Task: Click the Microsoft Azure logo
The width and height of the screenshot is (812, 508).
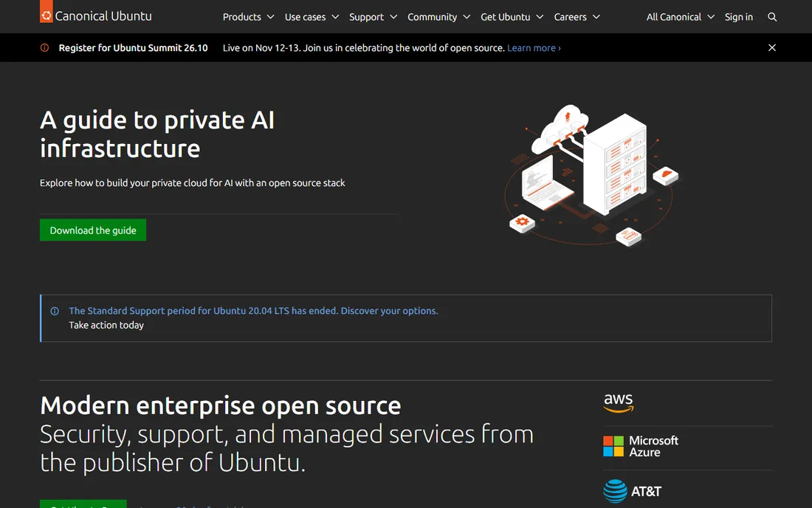Action: [641, 447]
